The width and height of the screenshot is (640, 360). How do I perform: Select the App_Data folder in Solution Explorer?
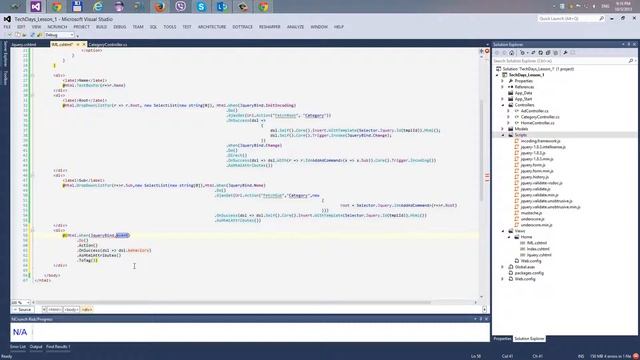(x=523, y=93)
